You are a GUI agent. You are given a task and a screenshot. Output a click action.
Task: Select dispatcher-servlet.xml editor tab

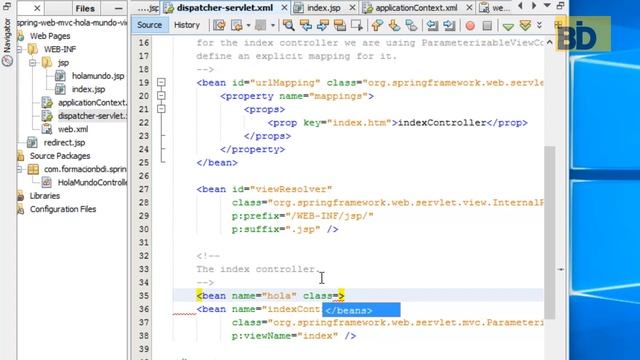point(224,8)
